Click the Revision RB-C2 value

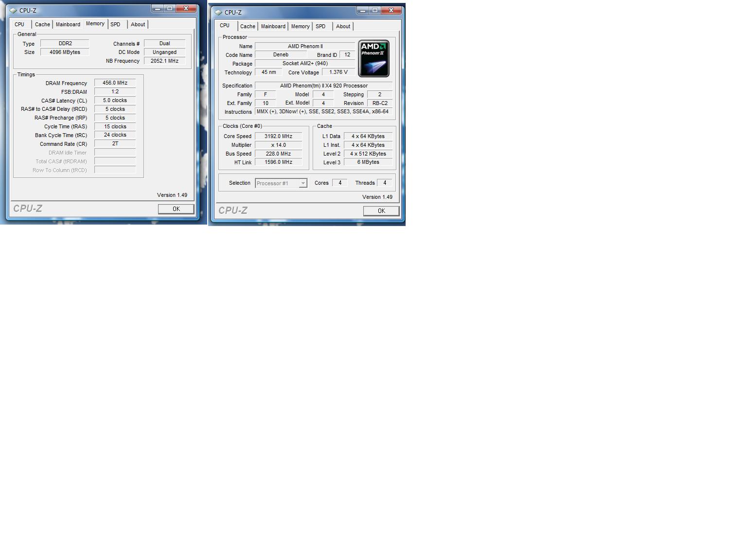380,103
